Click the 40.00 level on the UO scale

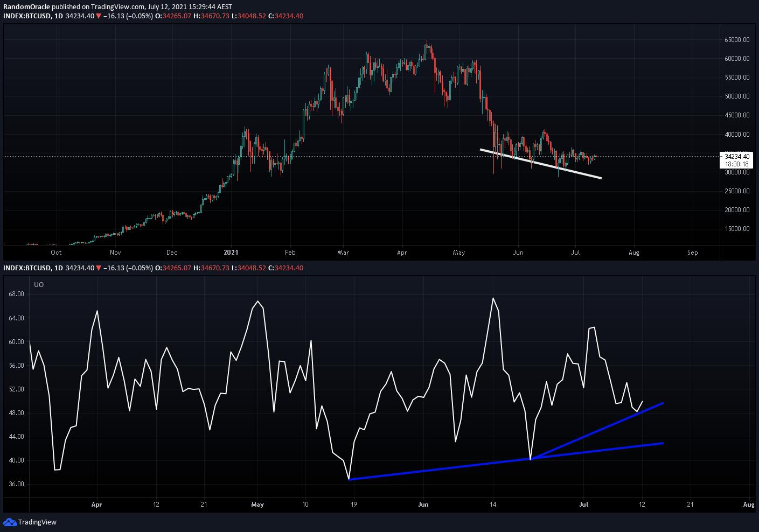tap(16, 460)
